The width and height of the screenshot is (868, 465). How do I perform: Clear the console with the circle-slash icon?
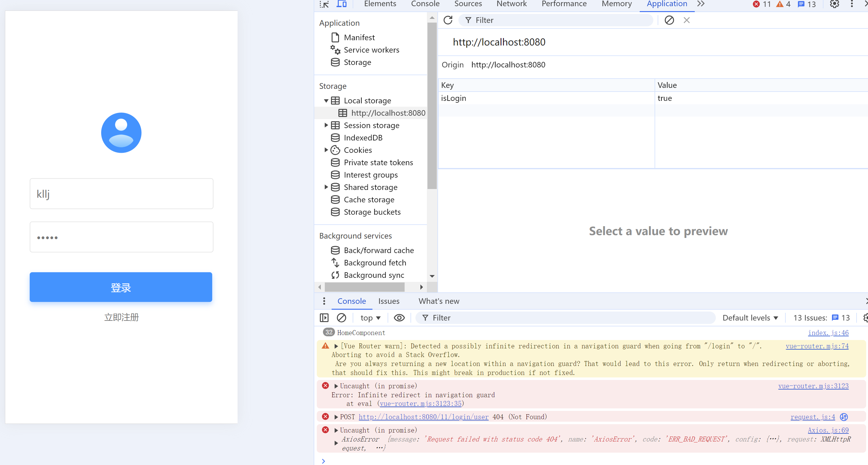pyautogui.click(x=341, y=318)
